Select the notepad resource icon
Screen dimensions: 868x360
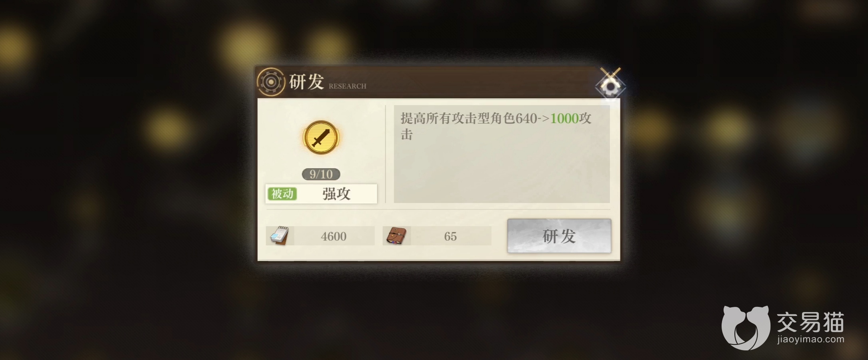coord(280,235)
